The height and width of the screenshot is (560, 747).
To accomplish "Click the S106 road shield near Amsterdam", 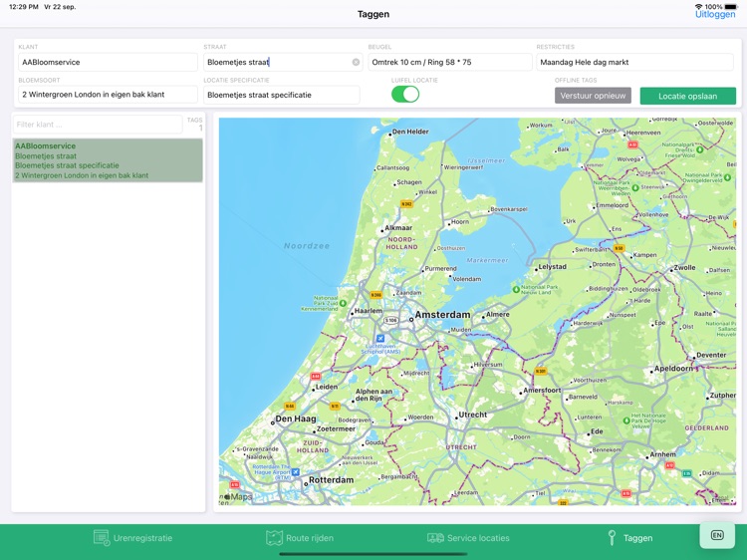I will tap(390, 320).
